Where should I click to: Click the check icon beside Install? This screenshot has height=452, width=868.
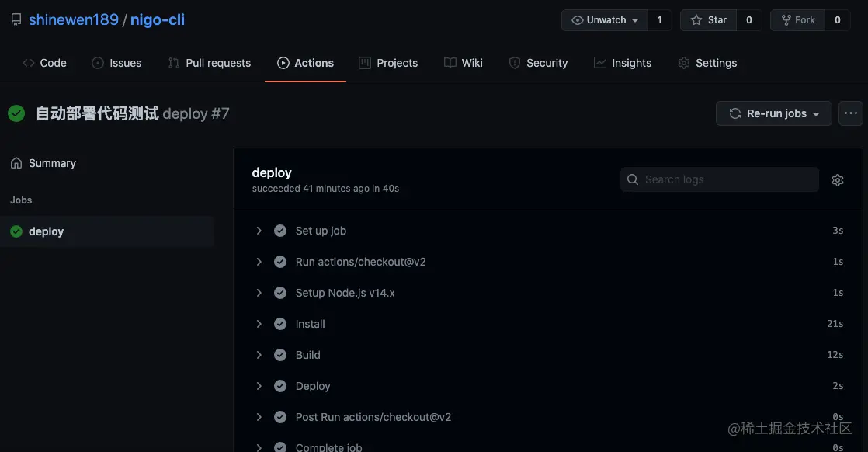pos(280,324)
